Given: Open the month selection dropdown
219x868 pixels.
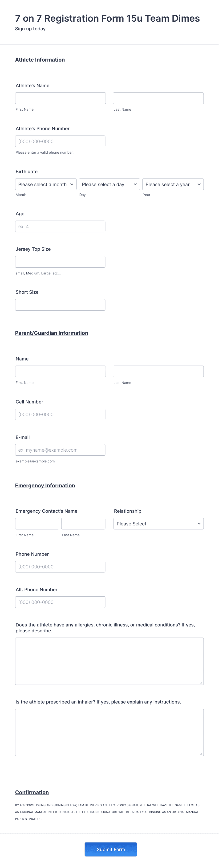Looking at the screenshot, I should click(x=45, y=184).
